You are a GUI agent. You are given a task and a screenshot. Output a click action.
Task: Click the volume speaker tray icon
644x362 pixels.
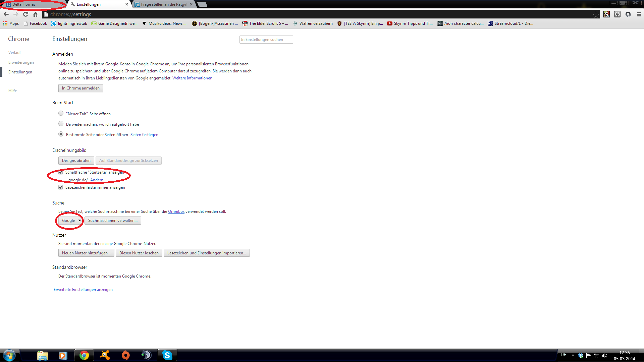tap(604, 356)
